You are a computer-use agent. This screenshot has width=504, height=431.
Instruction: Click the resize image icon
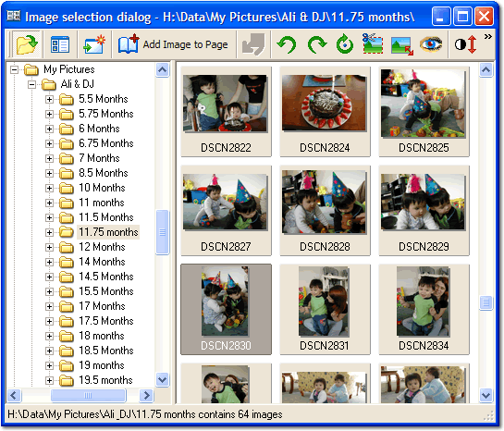(x=401, y=45)
